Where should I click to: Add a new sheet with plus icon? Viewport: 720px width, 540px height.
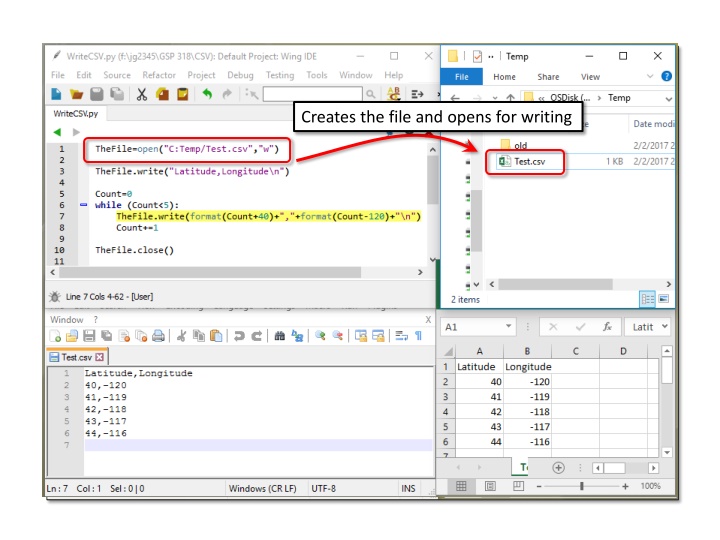(558, 467)
